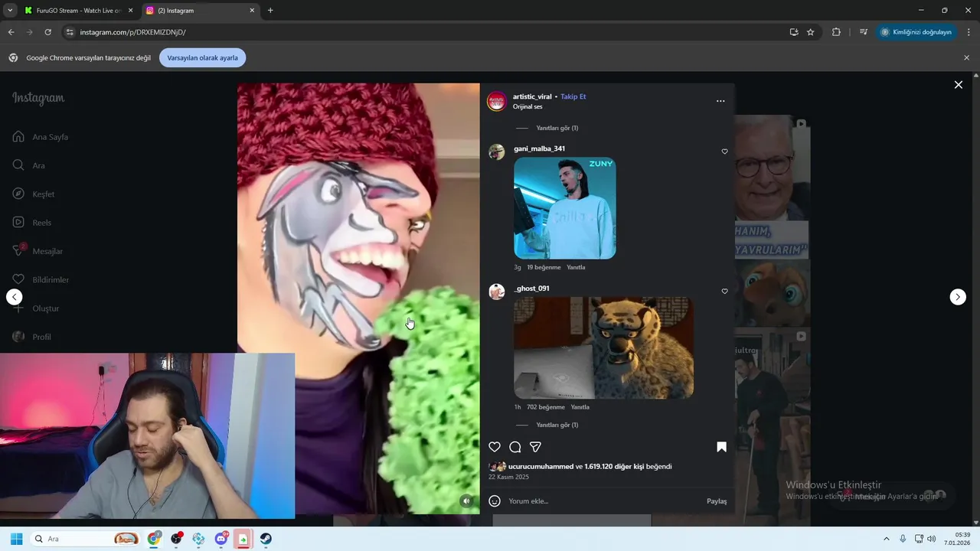Open a new Chrome tab
The height and width of the screenshot is (551, 980).
pos(270,11)
